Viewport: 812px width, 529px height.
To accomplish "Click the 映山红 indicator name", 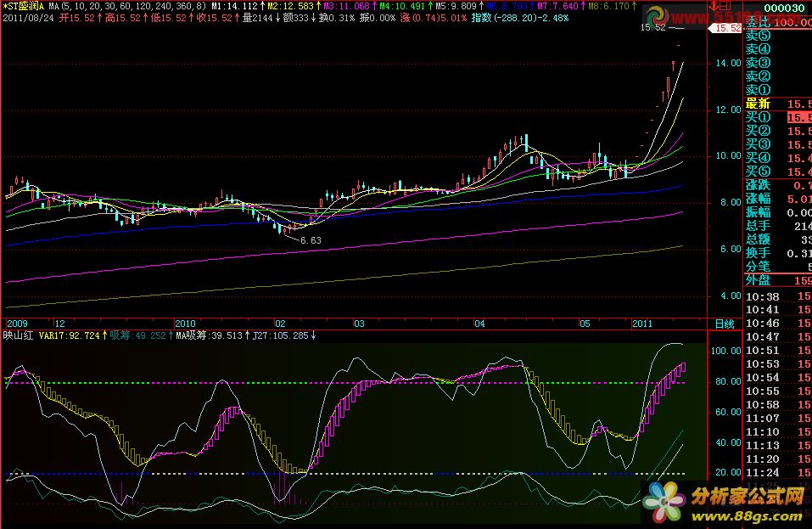I will [x=18, y=335].
